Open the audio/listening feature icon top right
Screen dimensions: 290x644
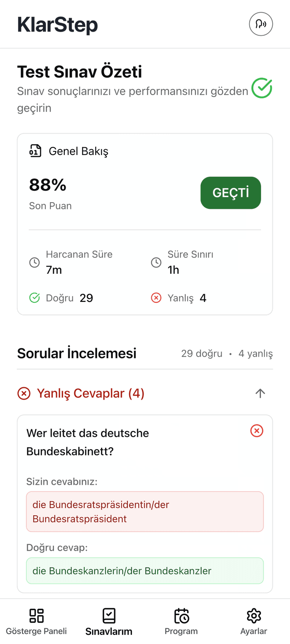(261, 24)
